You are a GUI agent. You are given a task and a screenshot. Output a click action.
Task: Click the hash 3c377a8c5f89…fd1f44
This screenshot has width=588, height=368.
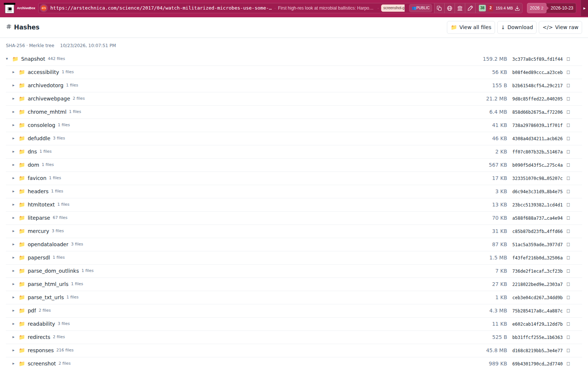coord(537,59)
